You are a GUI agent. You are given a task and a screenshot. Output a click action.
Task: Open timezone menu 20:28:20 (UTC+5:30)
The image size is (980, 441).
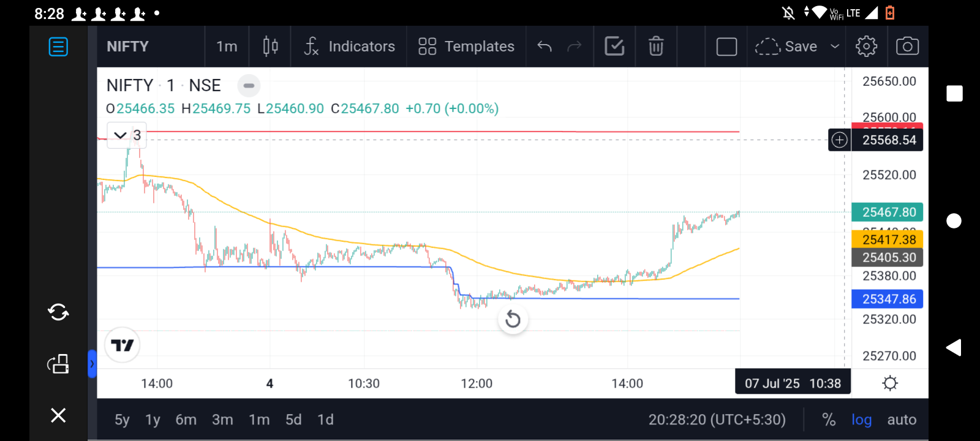(717, 420)
